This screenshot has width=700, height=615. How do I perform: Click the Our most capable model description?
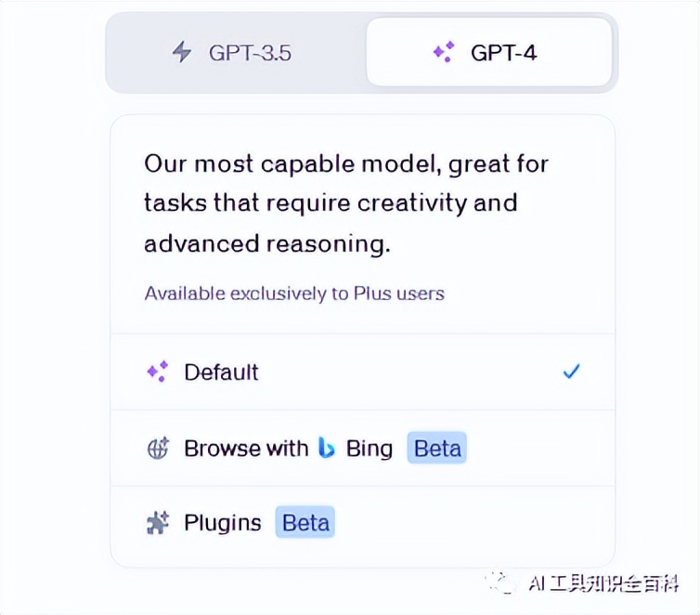tap(346, 204)
